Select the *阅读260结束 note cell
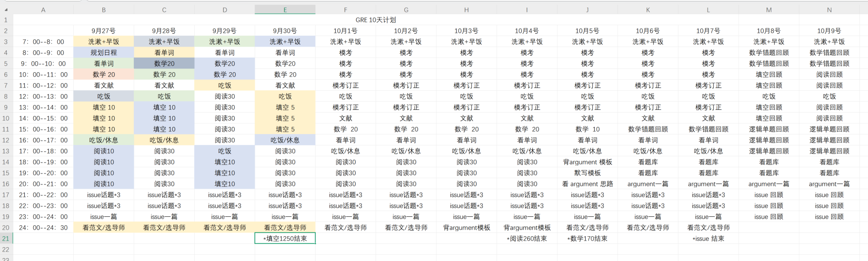Image resolution: width=868 pixels, height=261 pixels. (527, 239)
